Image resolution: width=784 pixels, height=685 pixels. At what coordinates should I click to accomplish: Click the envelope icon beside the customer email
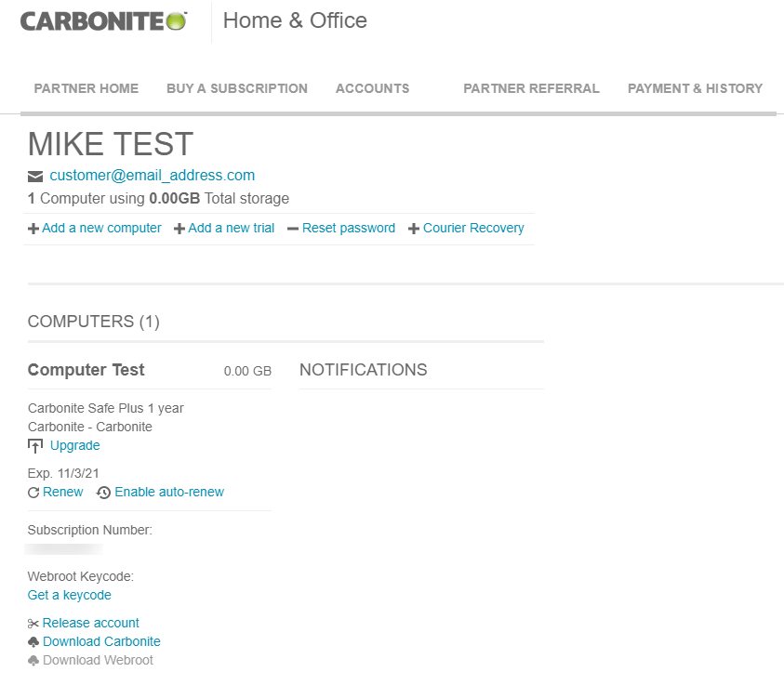pos(34,176)
